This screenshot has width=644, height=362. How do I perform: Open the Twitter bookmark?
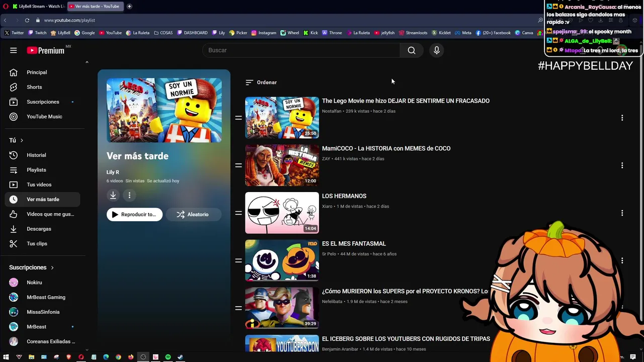tap(14, 33)
